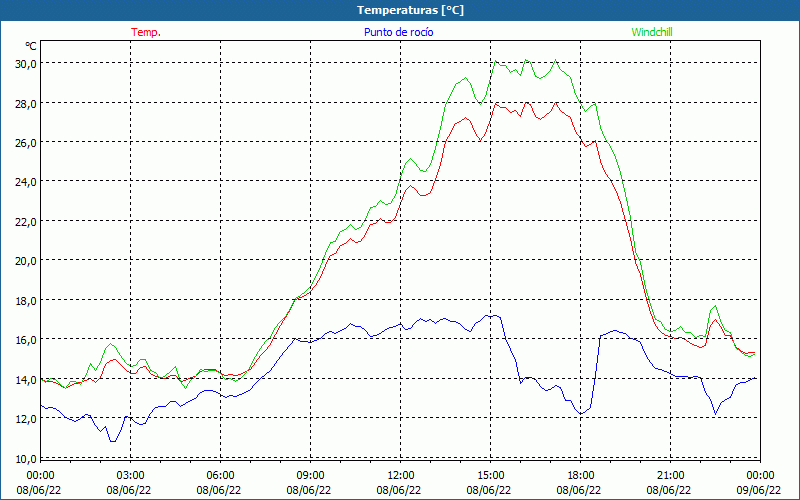Click the 12,0 y-axis value
Screen dimensions: 800x500
26,419
